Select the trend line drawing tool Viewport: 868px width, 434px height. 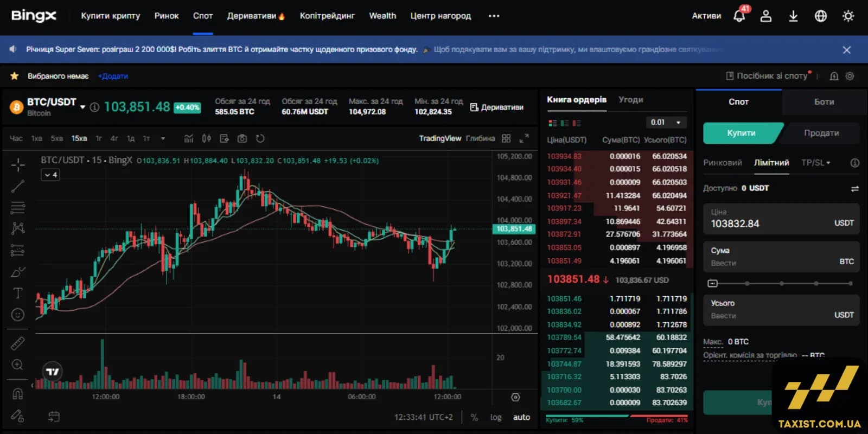click(18, 186)
